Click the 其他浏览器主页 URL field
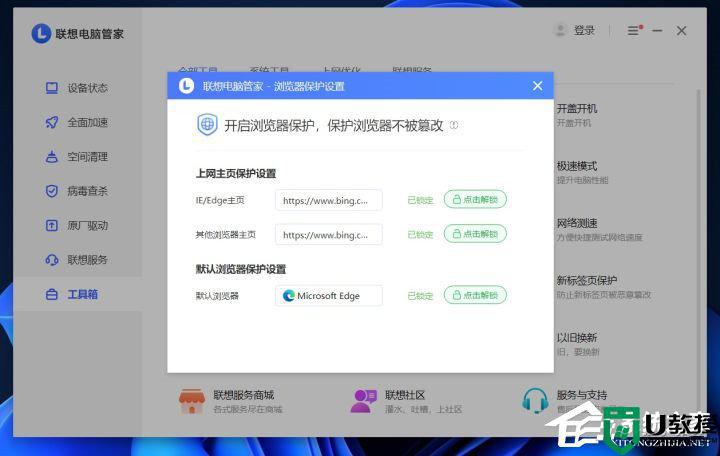 (x=329, y=235)
